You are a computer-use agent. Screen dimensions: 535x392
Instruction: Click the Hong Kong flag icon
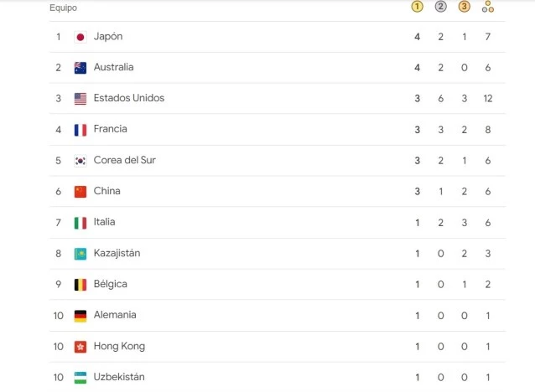click(x=81, y=347)
